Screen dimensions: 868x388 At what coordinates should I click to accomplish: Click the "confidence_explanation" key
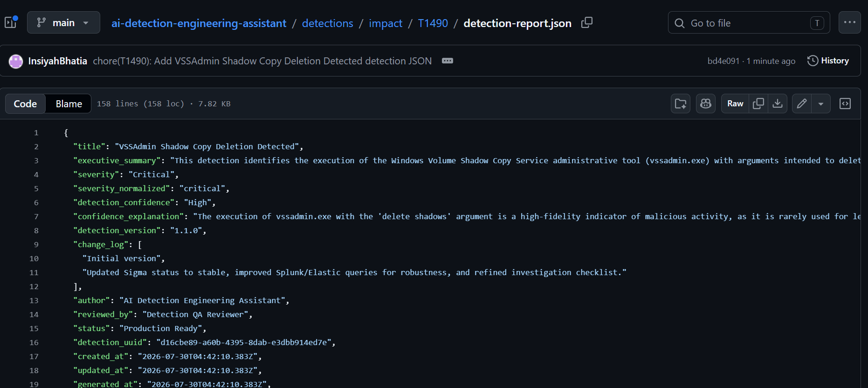coord(128,216)
